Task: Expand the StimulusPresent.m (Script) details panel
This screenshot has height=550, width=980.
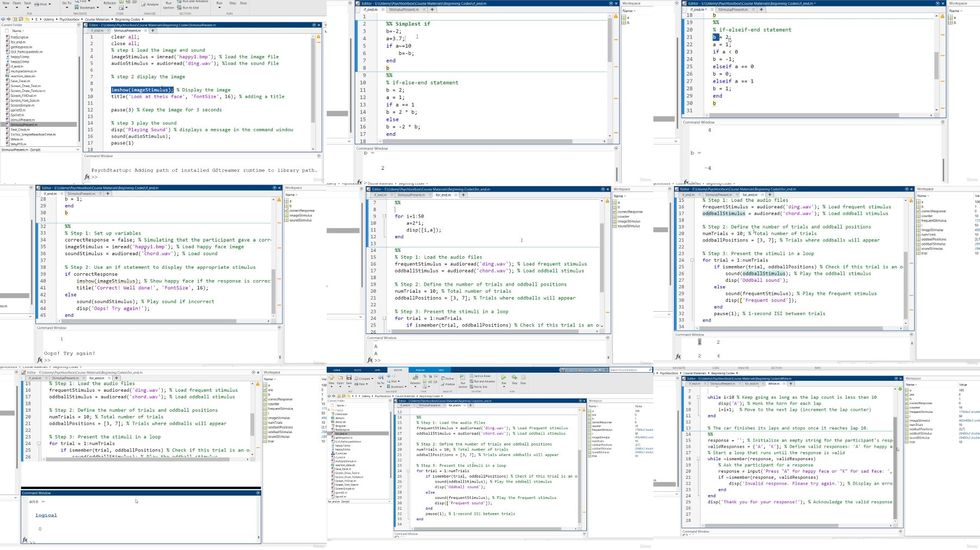Action: pyautogui.click(x=77, y=150)
